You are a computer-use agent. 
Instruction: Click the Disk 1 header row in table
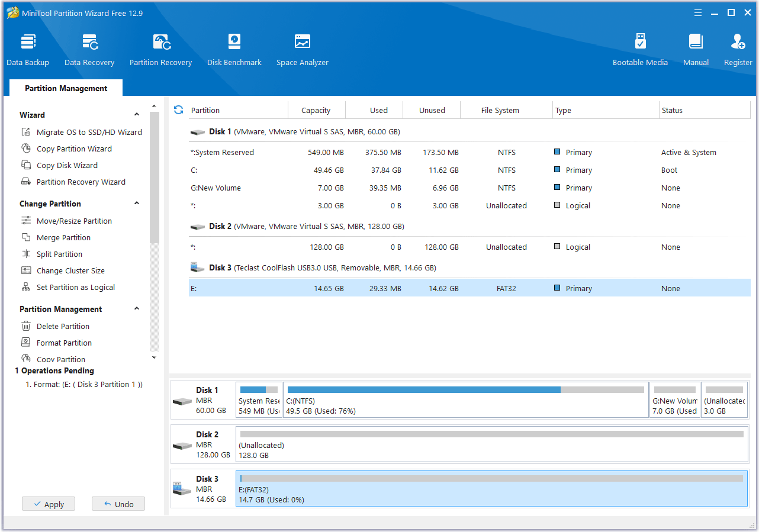point(469,131)
